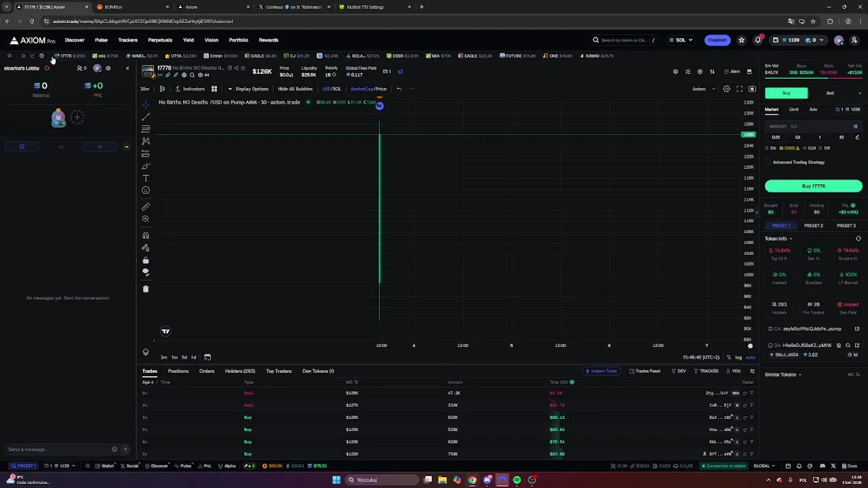Open the SOL network dropdown
The image size is (868, 488).
click(x=680, y=40)
